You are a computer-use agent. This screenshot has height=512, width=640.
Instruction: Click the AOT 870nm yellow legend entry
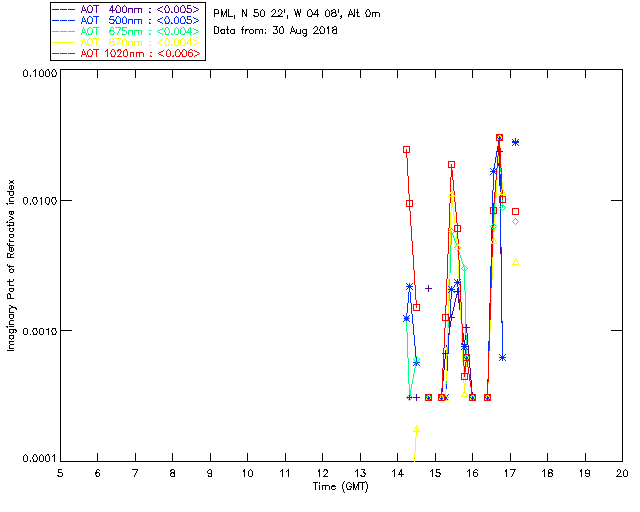coord(128,42)
